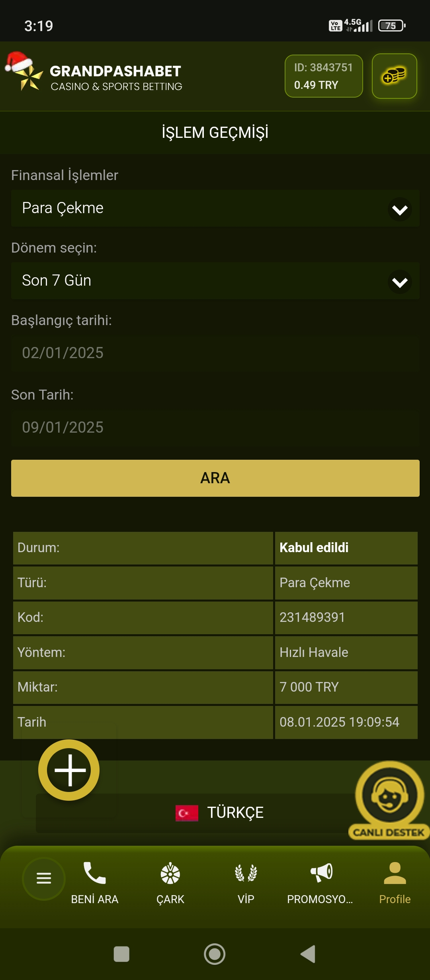Image resolution: width=430 pixels, height=980 pixels.
Task: Tap the yellow plus floating button
Action: click(69, 770)
